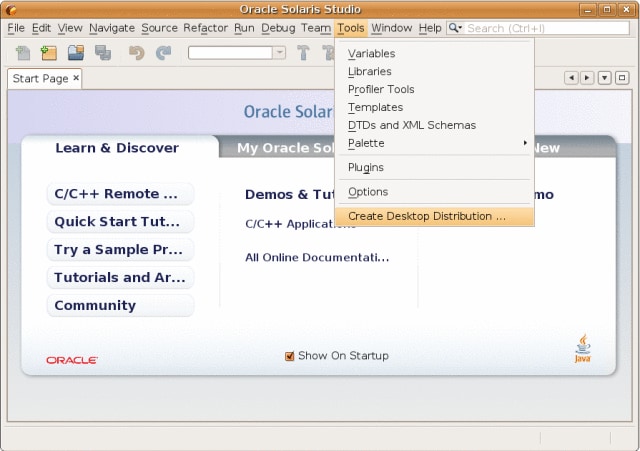Toggle the Show On Startup checkbox
The image size is (640, 451).
point(290,356)
